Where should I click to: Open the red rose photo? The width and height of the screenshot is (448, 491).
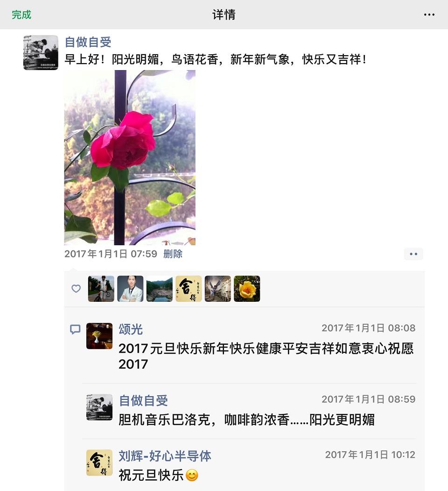130,157
